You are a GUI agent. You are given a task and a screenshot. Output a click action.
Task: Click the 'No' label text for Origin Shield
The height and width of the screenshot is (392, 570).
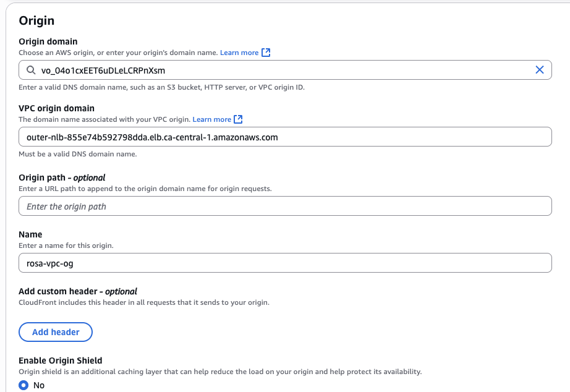point(39,385)
